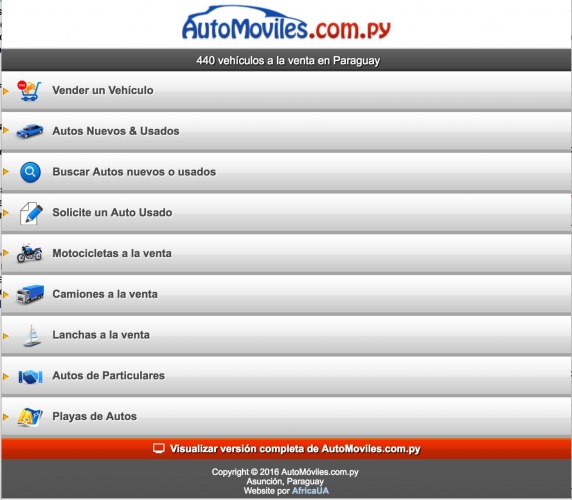Click the handshake icon for Autos de Particulares
Image resolution: width=572 pixels, height=500 pixels.
(30, 376)
